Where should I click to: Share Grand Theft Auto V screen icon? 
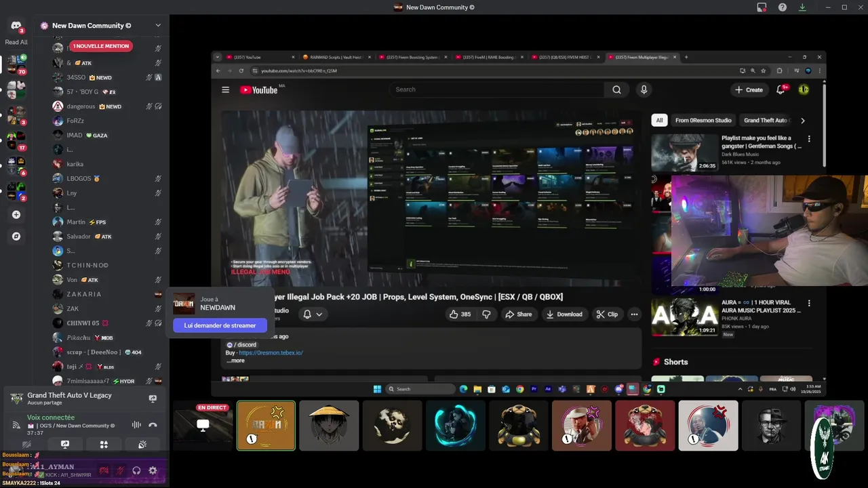click(x=153, y=399)
